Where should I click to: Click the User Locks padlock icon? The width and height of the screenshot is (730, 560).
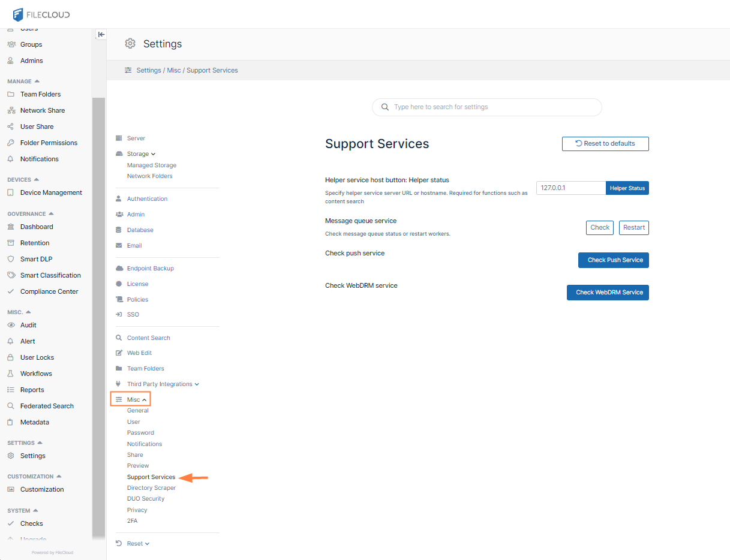(x=10, y=357)
